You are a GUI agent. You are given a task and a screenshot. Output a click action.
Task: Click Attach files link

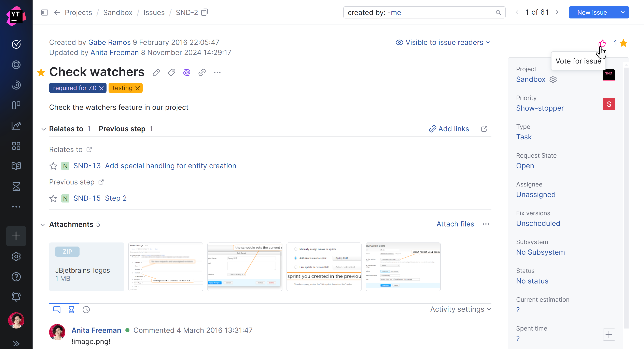455,224
